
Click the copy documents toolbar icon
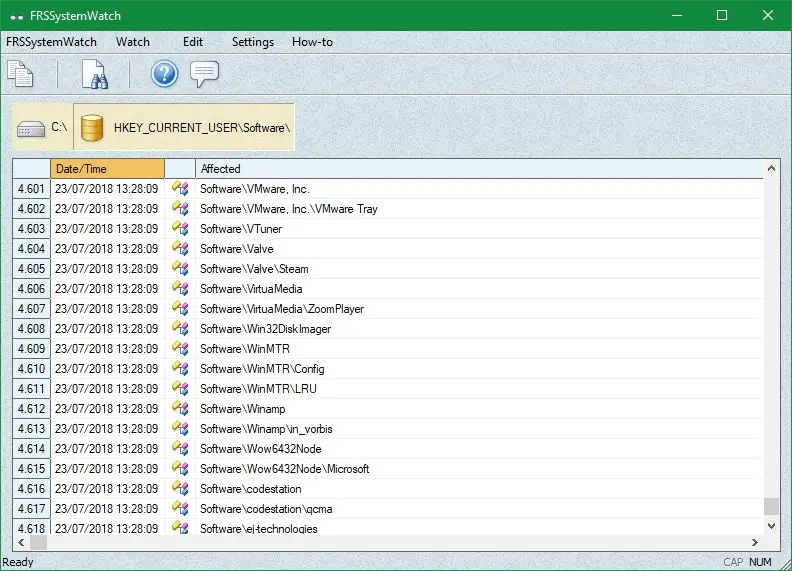tap(20, 74)
